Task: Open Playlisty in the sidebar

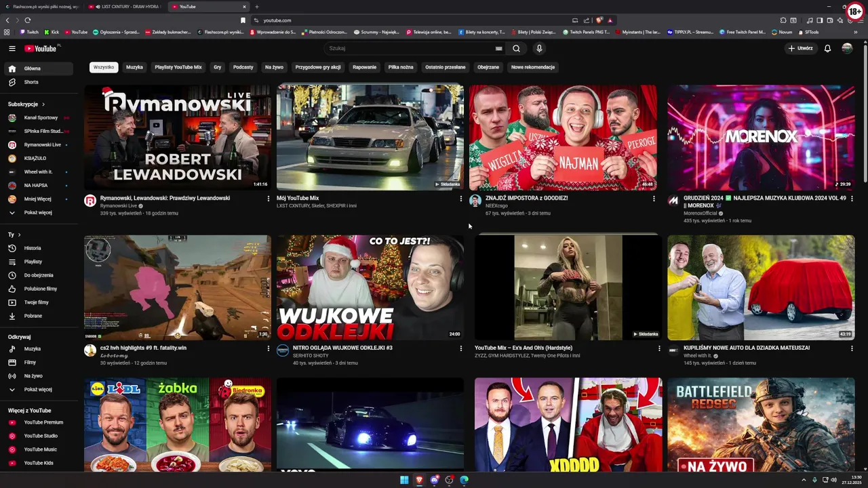Action: (37, 262)
